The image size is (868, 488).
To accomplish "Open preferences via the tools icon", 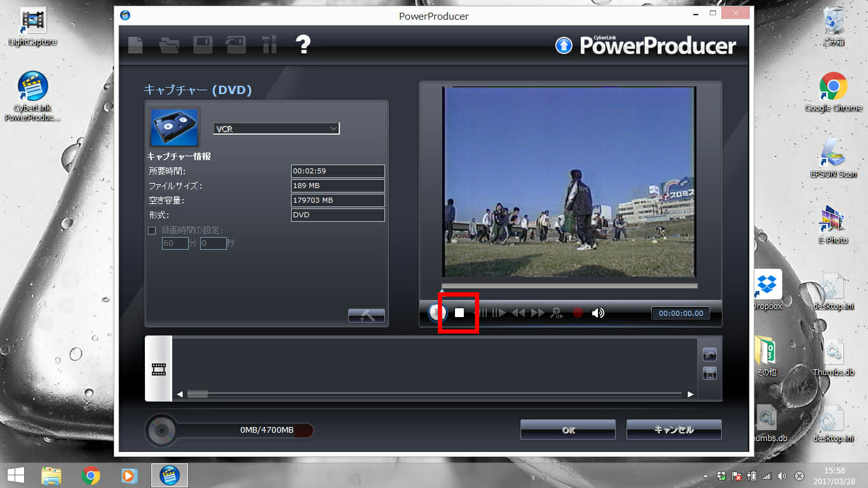I will coord(269,44).
